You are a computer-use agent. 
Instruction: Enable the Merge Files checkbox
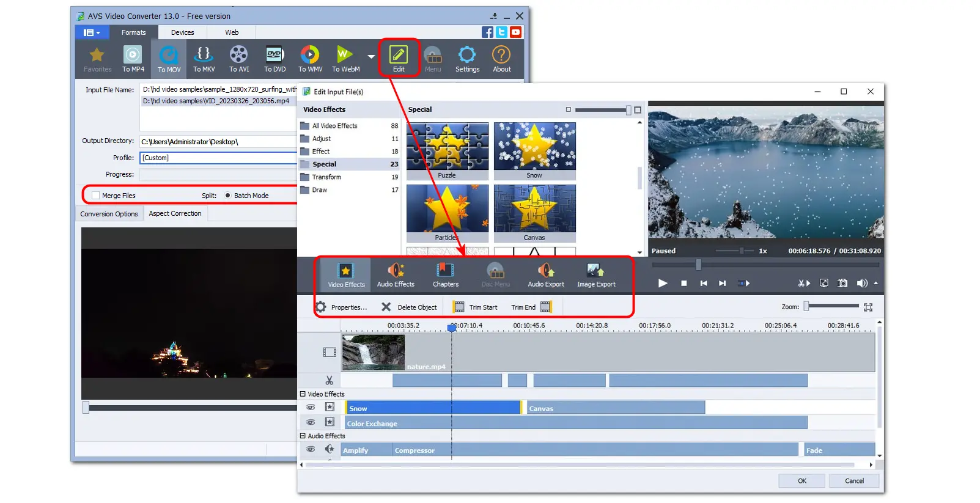(95, 196)
